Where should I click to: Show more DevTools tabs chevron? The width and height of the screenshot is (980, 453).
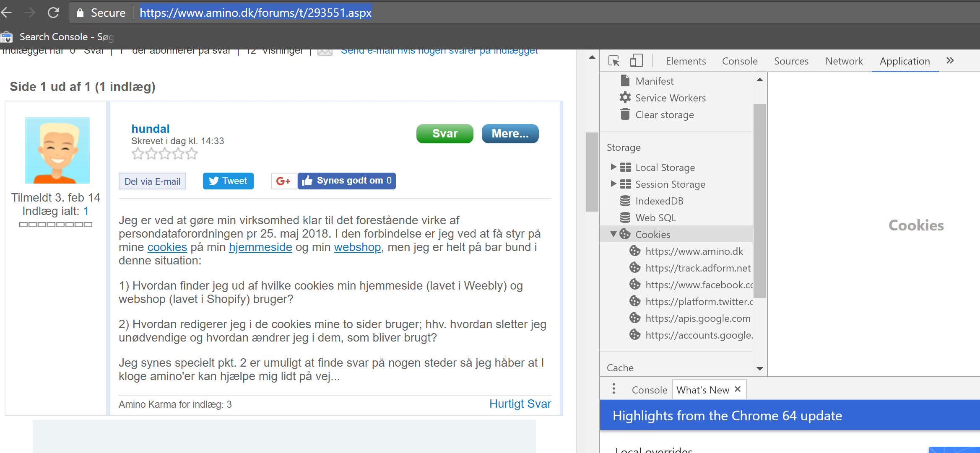pos(950,61)
